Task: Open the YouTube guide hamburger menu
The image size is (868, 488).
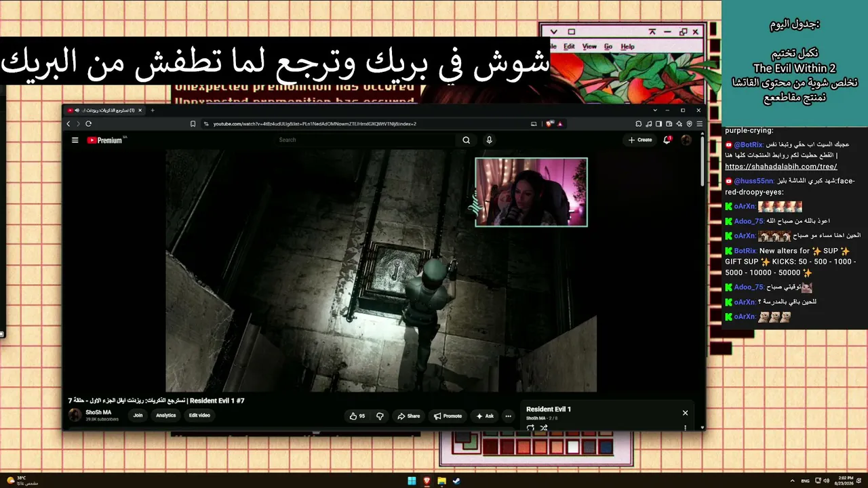Action: [x=75, y=140]
